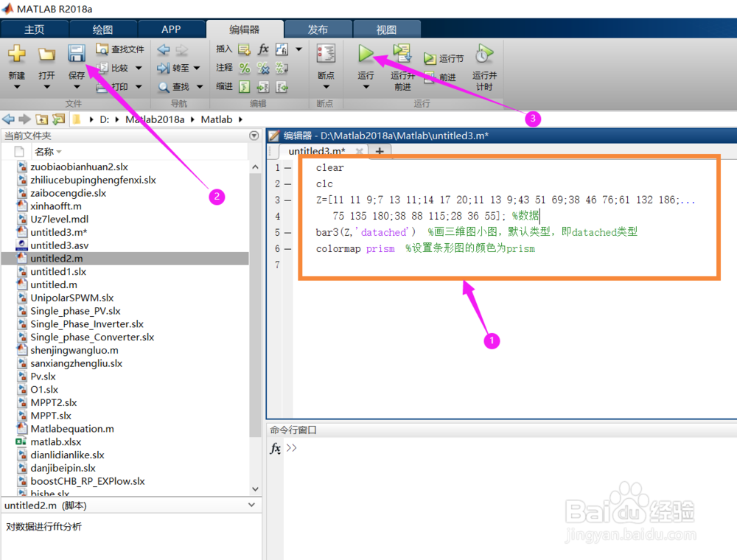
Task: Select file MPPT2.slx
Action: [x=54, y=402]
